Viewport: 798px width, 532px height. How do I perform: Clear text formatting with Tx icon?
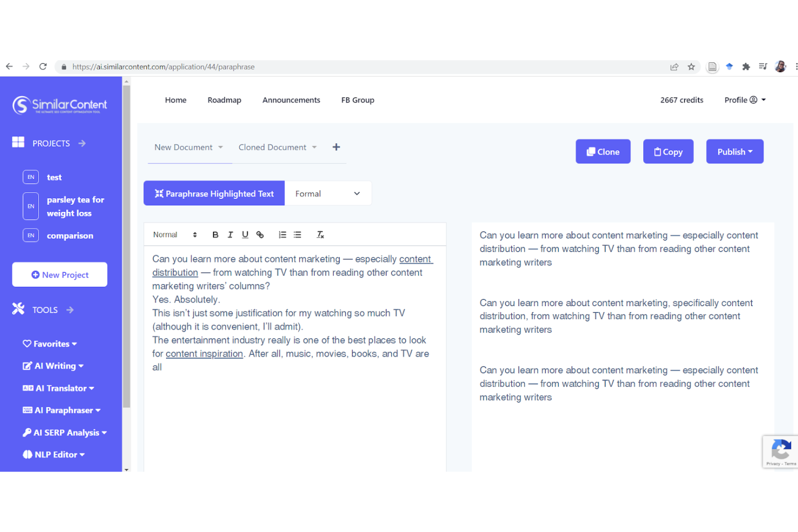[320, 234]
